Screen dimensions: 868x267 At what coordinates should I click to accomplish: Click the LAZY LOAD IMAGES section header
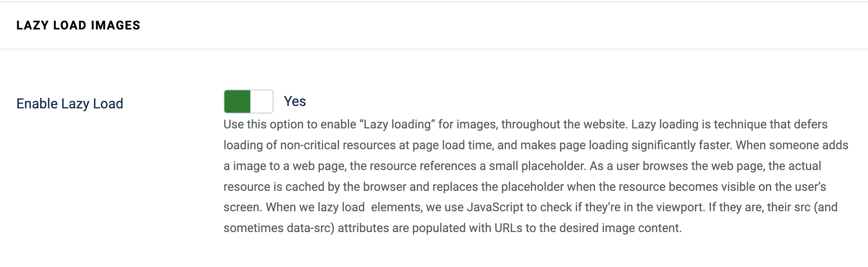(78, 25)
